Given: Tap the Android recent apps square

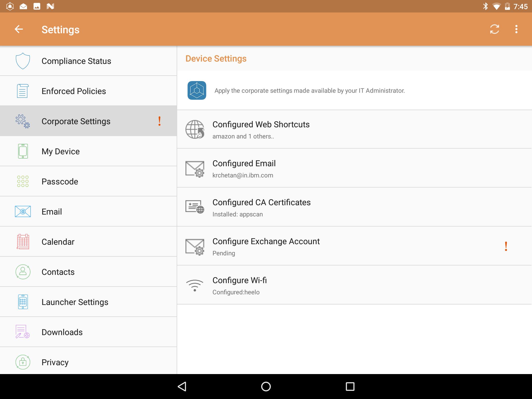Looking at the screenshot, I should [x=350, y=387].
